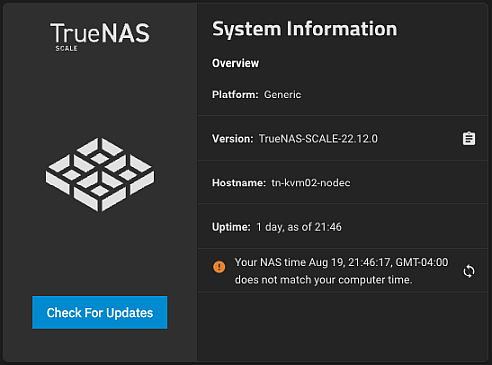Click the NAS time mismatch warning message

pyautogui.click(x=341, y=271)
